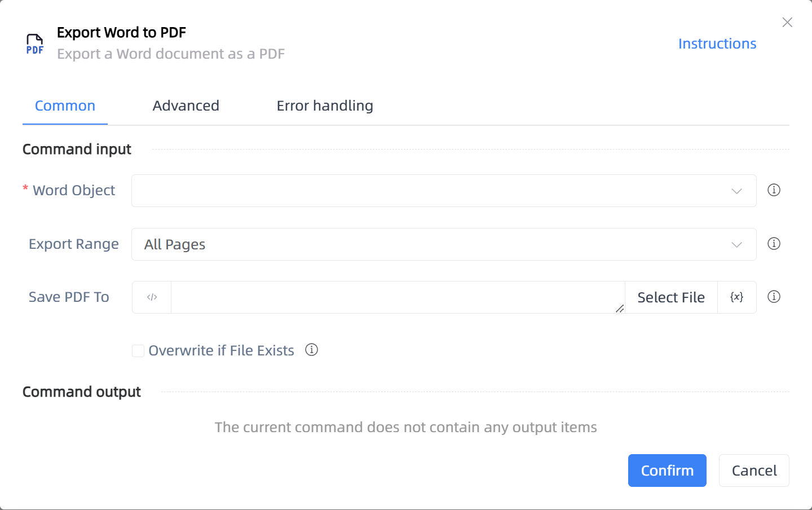Open the Error handling tab
The height and width of the screenshot is (510, 812).
pyautogui.click(x=325, y=106)
